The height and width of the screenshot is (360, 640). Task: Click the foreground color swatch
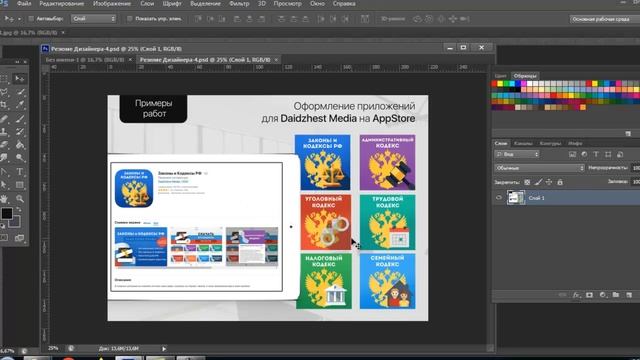[x=7, y=213]
